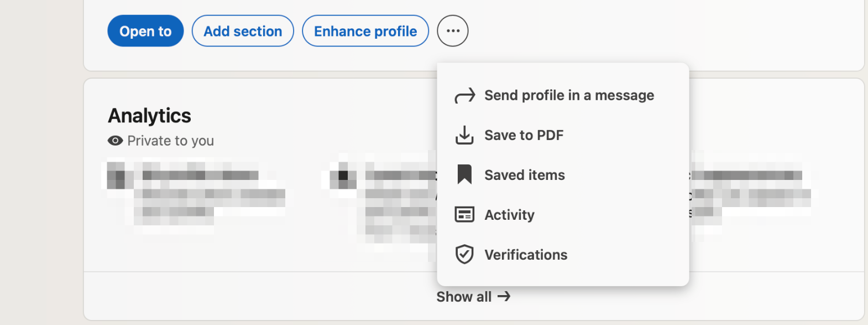868x325 pixels.
Task: Select the bookmark icon for Saved items
Action: coord(464,174)
